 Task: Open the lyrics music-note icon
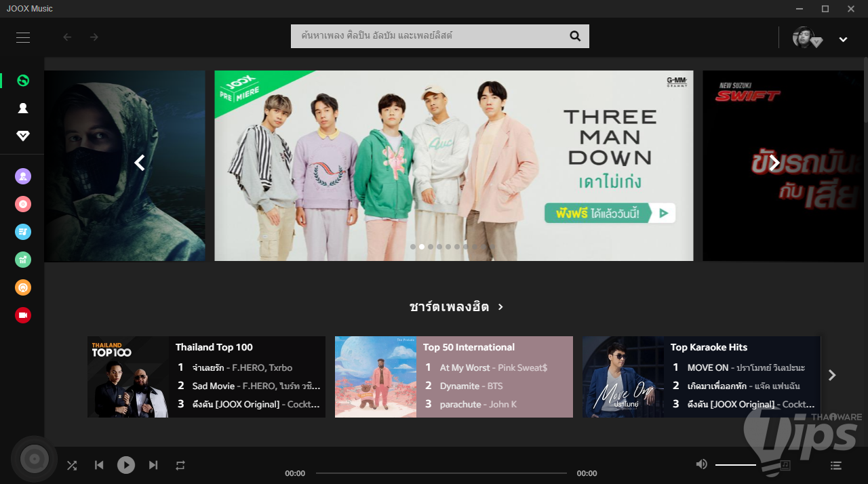(x=785, y=465)
